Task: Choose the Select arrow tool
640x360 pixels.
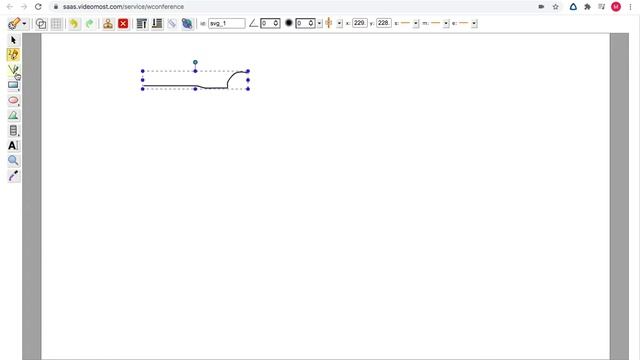Action: coord(13,40)
